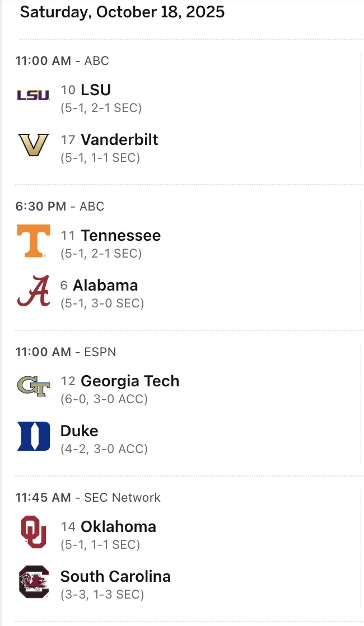364x626 pixels.
Task: Open the Vanderbilt team link
Action: (119, 139)
